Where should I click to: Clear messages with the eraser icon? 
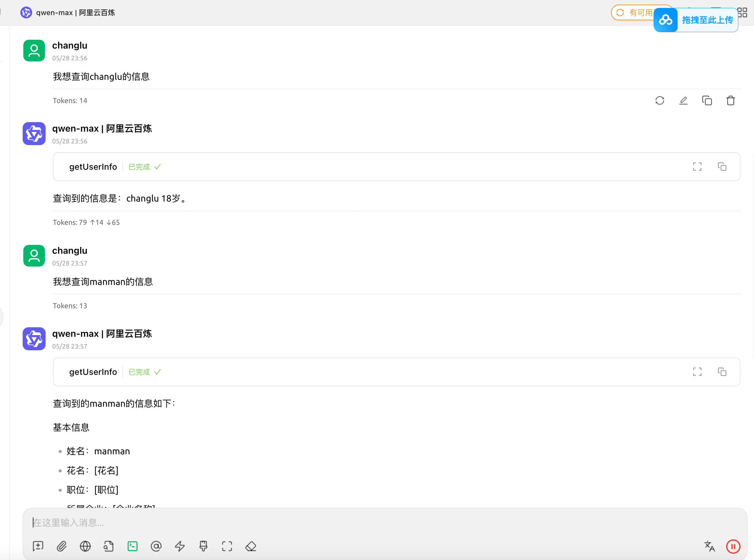point(251,546)
